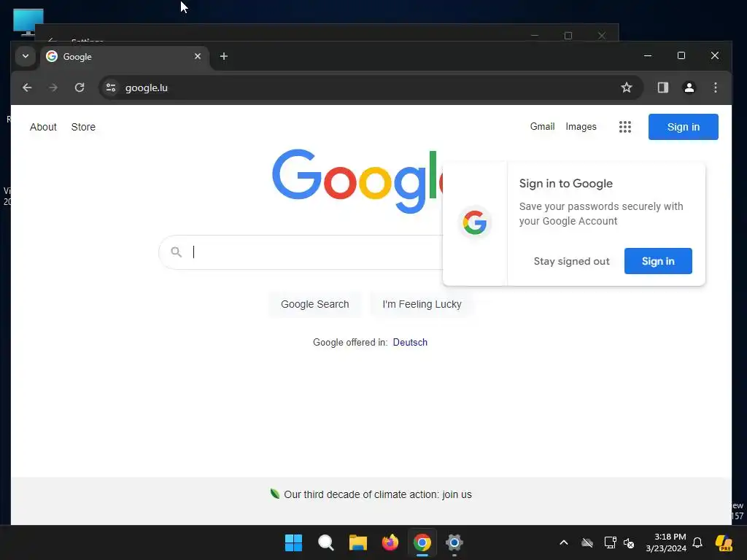Select the Google tab
Screen dimensions: 747x560
point(125,57)
